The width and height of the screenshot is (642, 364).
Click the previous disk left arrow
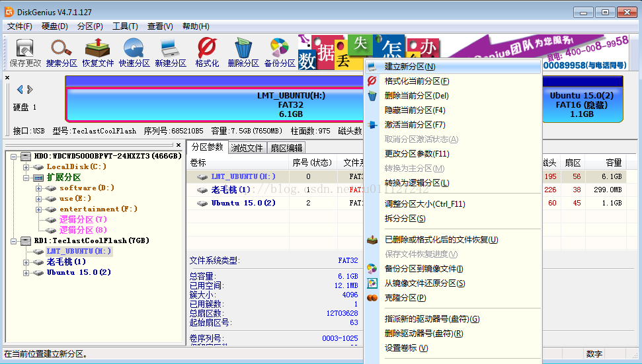[20, 90]
